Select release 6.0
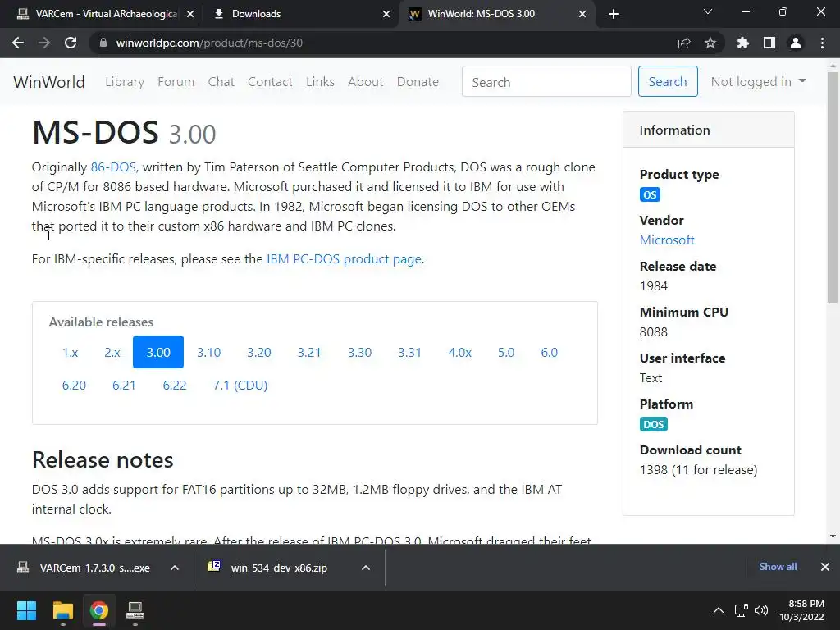This screenshot has width=840, height=630. [x=549, y=352]
